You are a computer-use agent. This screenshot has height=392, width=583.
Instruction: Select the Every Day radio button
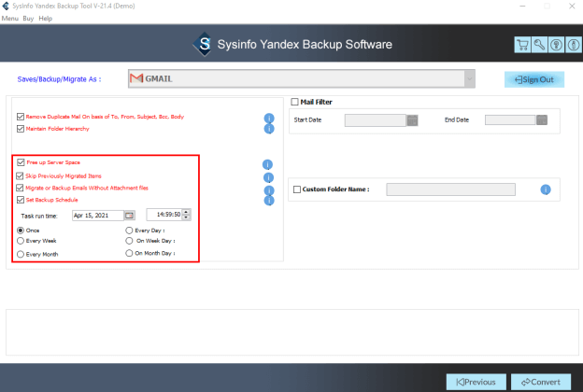click(129, 231)
